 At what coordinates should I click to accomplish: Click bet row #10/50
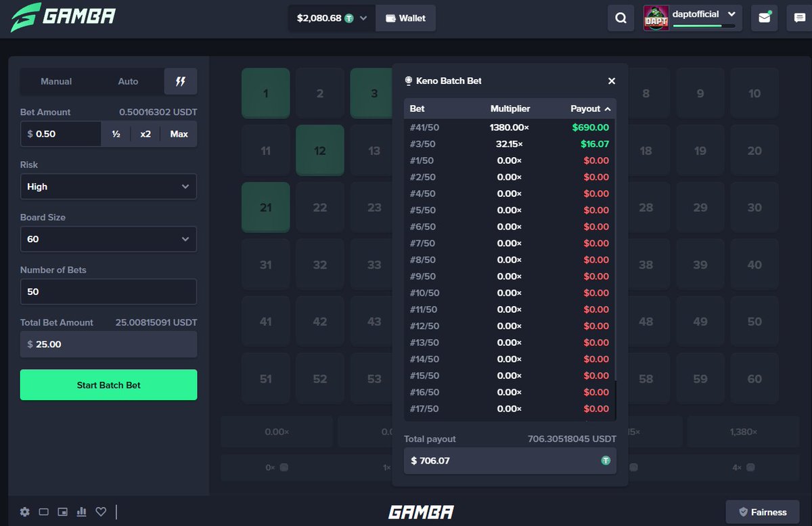[x=510, y=292]
